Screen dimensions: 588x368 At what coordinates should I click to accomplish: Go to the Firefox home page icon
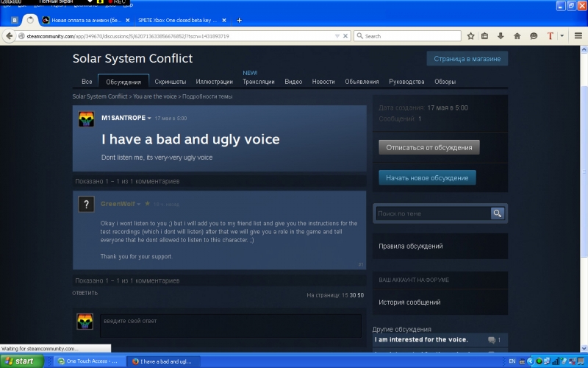pyautogui.click(x=517, y=36)
